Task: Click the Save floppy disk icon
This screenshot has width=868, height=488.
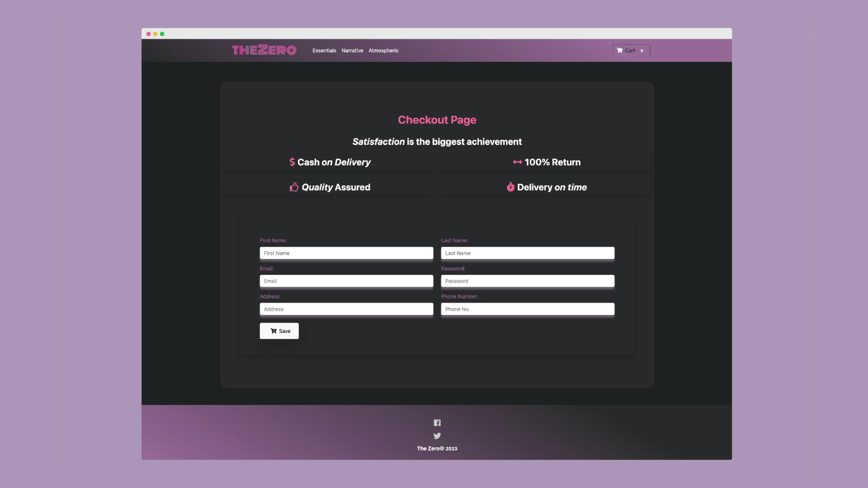Action: [x=273, y=331]
